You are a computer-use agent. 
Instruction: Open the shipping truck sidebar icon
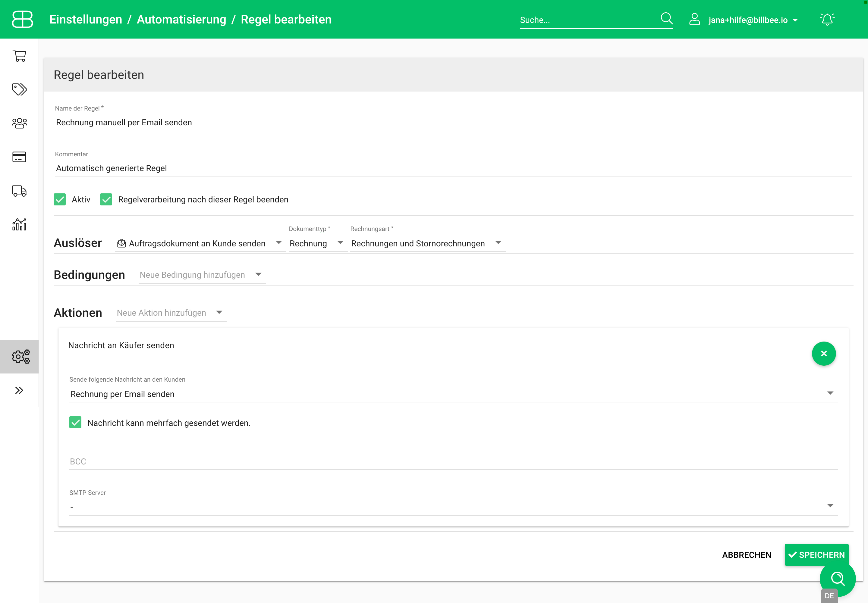[19, 191]
